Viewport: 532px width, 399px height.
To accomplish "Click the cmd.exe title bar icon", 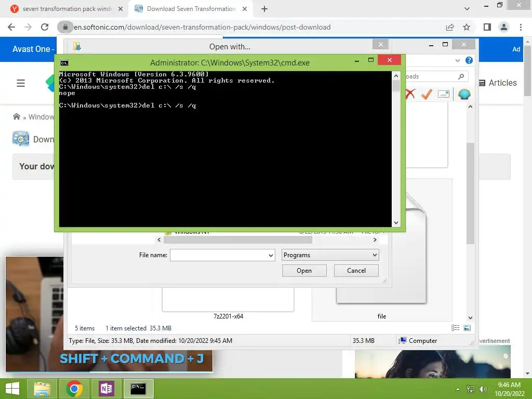I will [64, 63].
